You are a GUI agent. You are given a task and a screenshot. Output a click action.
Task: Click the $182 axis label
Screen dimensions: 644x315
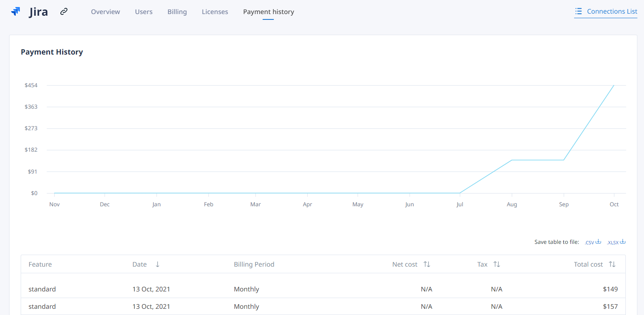pos(31,150)
